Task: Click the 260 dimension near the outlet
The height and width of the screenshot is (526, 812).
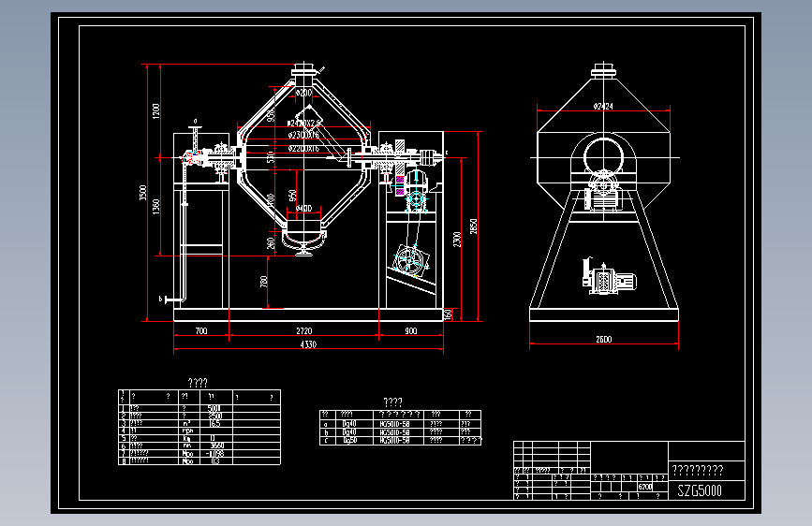Action: pos(271,242)
